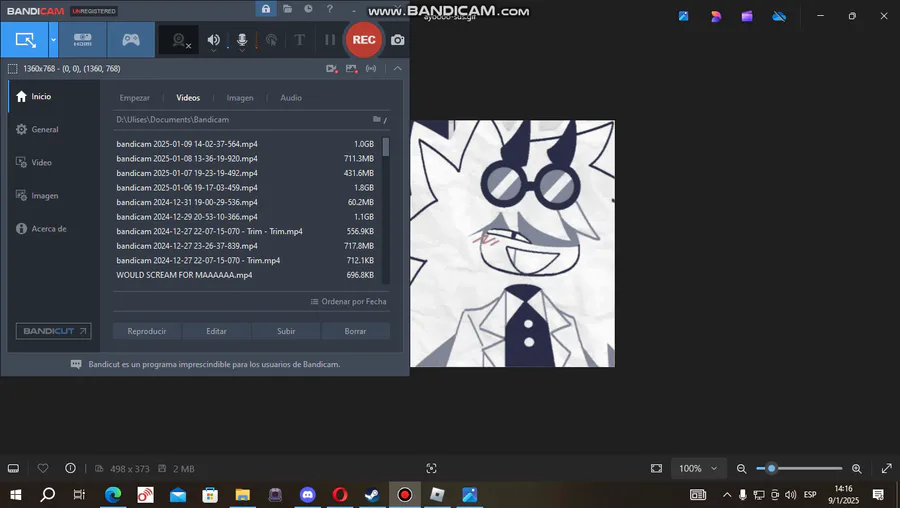Image resolution: width=900 pixels, height=508 pixels.
Task: Click the Borrar button
Action: (x=355, y=331)
